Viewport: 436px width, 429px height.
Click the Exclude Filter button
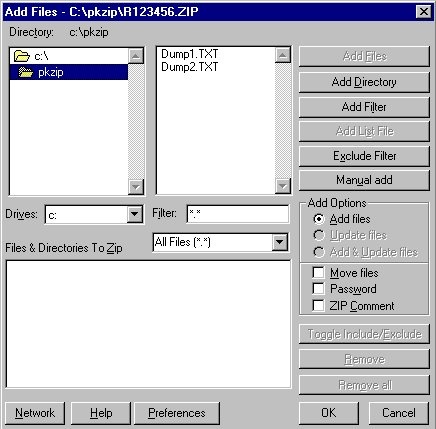coord(364,156)
